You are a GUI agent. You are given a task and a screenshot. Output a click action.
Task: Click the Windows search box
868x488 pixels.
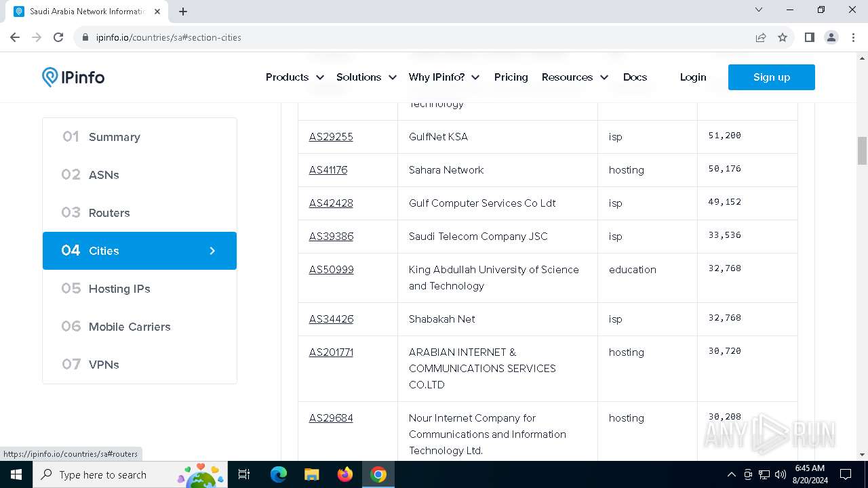(x=129, y=474)
